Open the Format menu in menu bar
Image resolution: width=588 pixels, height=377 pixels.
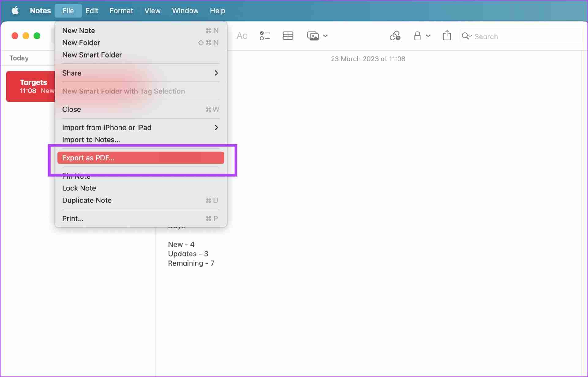click(x=121, y=10)
